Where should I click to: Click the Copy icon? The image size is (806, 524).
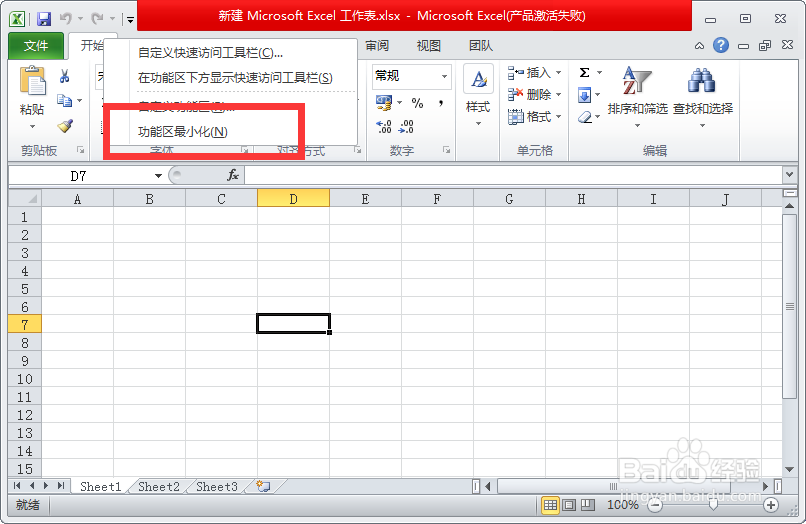pyautogui.click(x=65, y=100)
